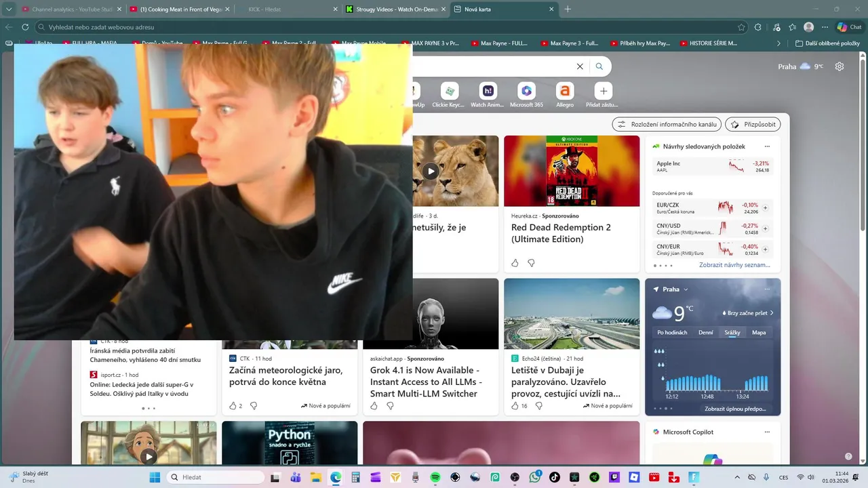Open HISTORIE SÉRIE M... bookmark
The image size is (868, 488).
point(707,43)
